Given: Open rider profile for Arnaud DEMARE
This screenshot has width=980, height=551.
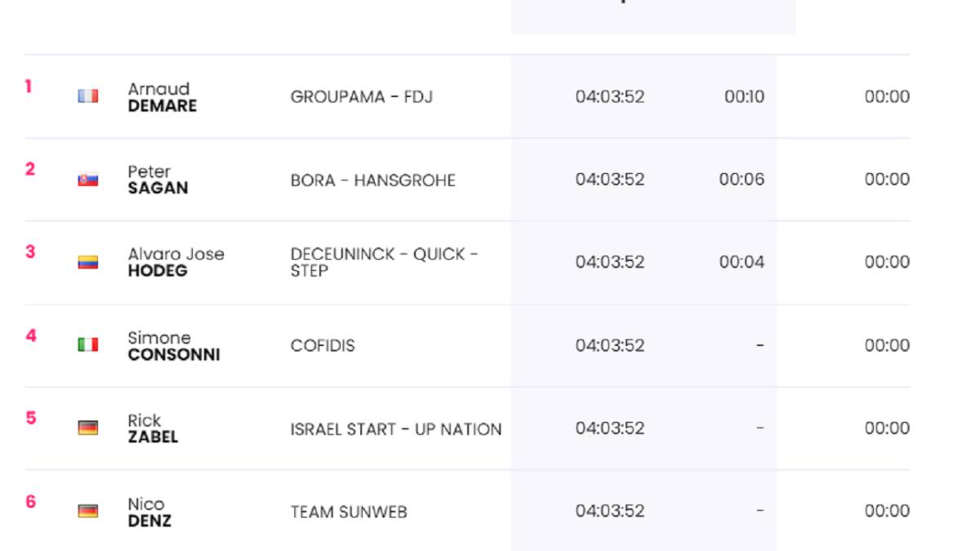Looking at the screenshot, I should tap(162, 96).
